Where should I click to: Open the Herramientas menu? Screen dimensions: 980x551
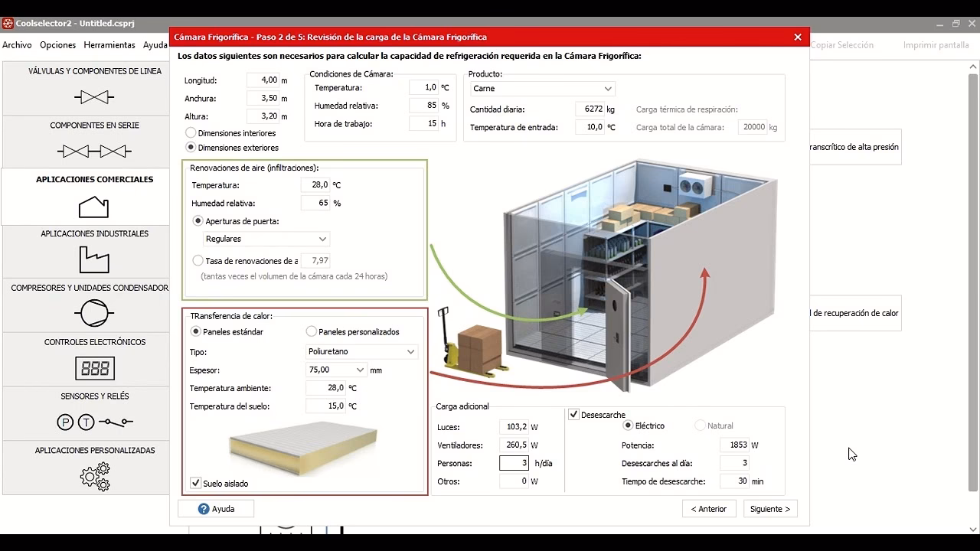(109, 45)
